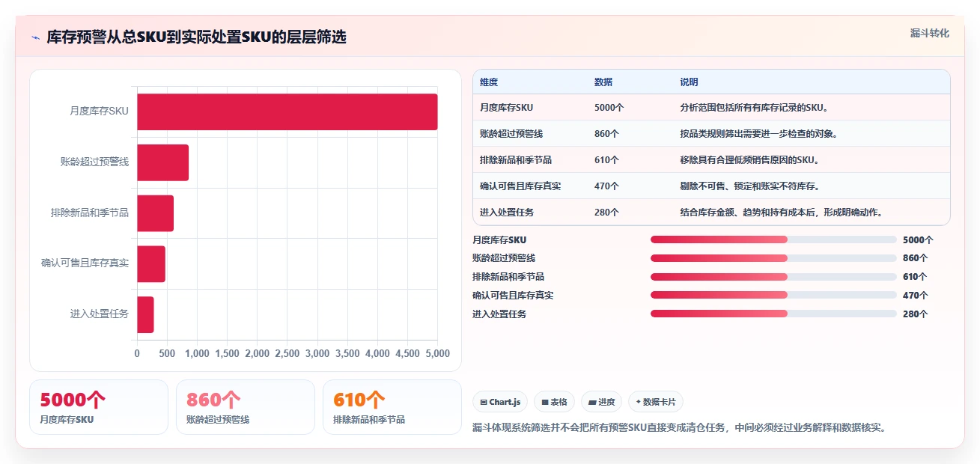980x464 pixels.
Task: Click the 数据 column header
Action: click(603, 82)
